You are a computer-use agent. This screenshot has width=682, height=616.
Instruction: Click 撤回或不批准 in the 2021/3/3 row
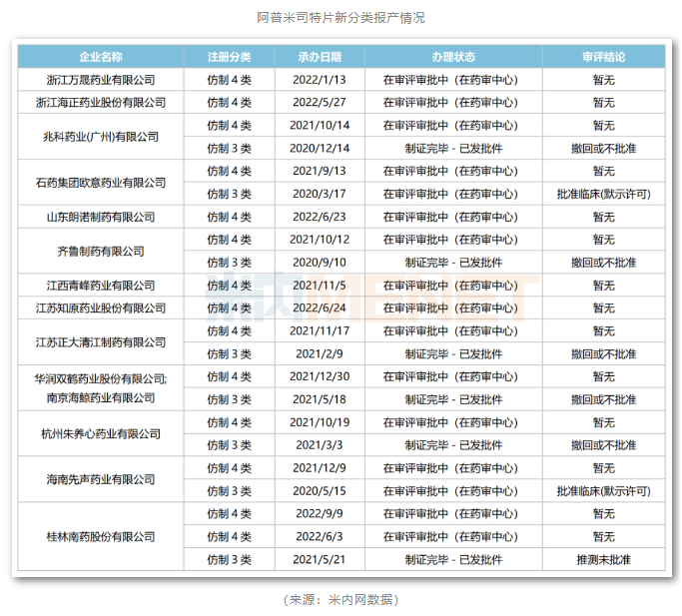(x=604, y=445)
